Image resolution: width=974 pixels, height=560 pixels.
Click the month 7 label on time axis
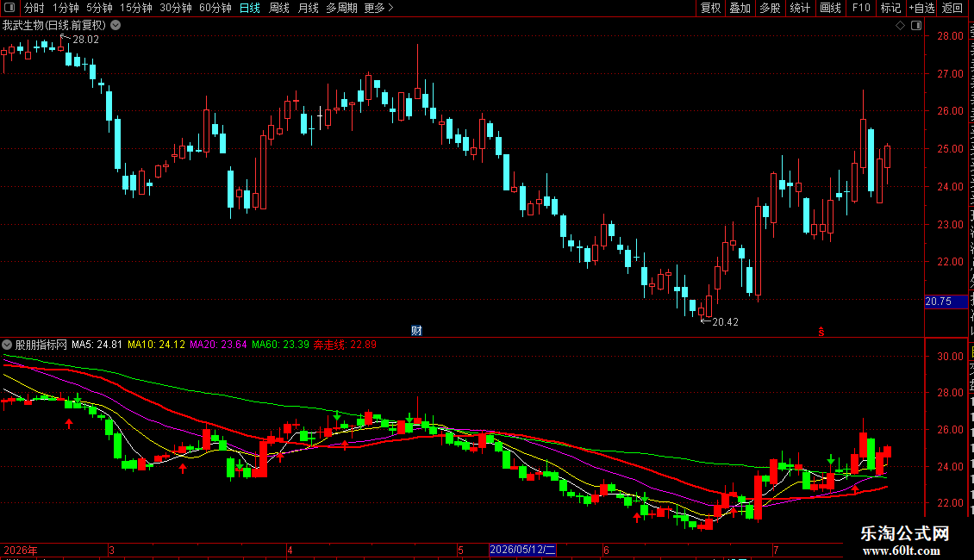(776, 550)
